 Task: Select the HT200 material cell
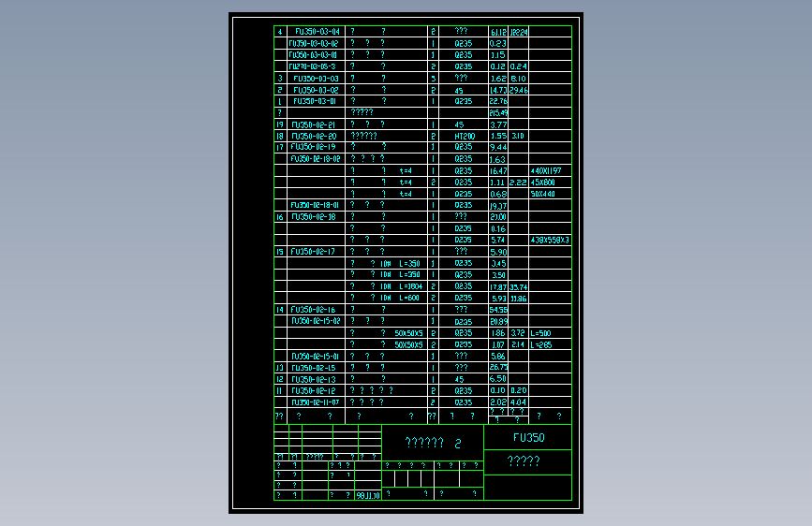click(x=465, y=136)
